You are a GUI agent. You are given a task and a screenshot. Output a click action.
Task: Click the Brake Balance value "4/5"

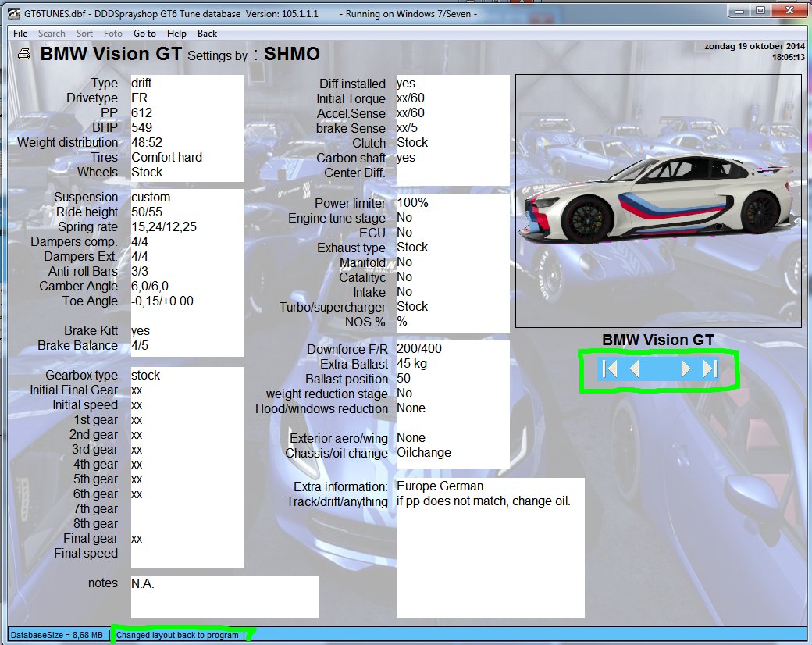coord(139,346)
